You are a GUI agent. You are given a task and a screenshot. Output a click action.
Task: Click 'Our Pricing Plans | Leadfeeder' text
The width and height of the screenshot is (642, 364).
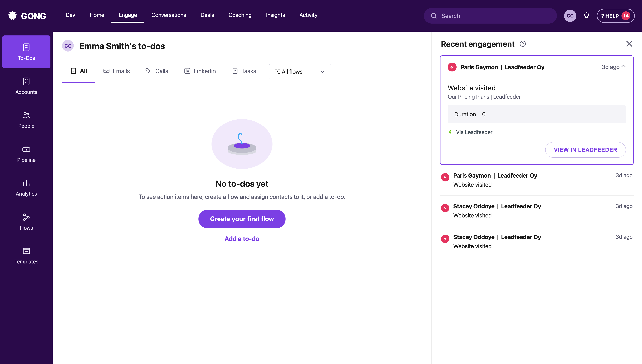tap(484, 97)
